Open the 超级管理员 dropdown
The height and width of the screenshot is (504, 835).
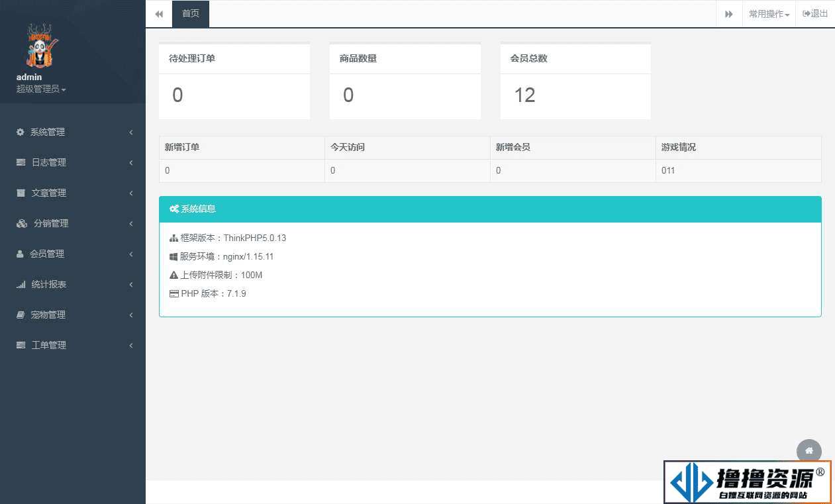tap(41, 89)
